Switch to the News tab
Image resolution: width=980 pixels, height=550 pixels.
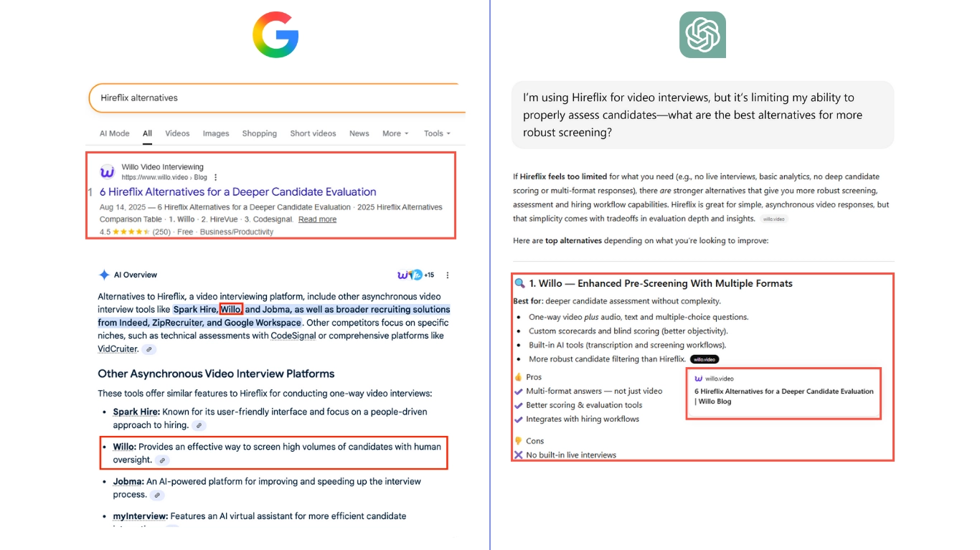[x=359, y=133]
